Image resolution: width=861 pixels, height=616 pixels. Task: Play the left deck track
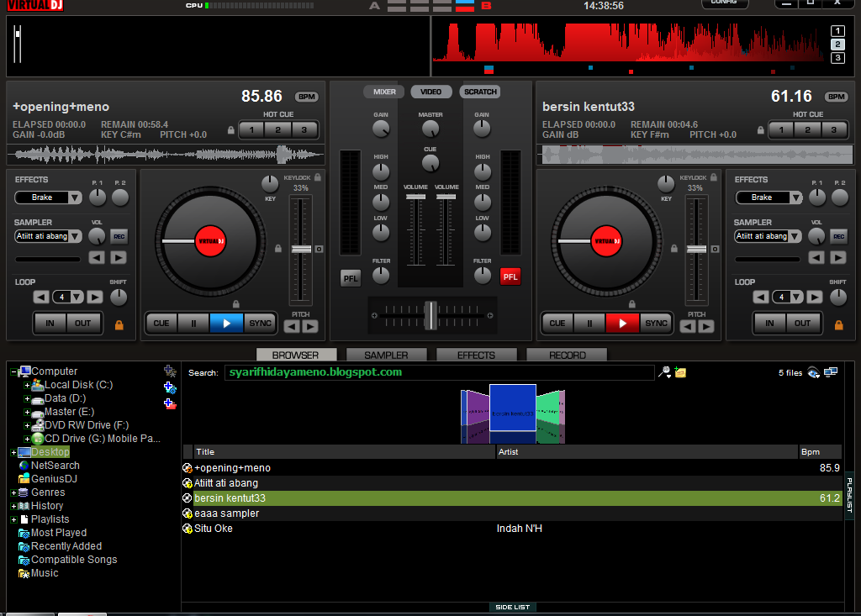[226, 324]
